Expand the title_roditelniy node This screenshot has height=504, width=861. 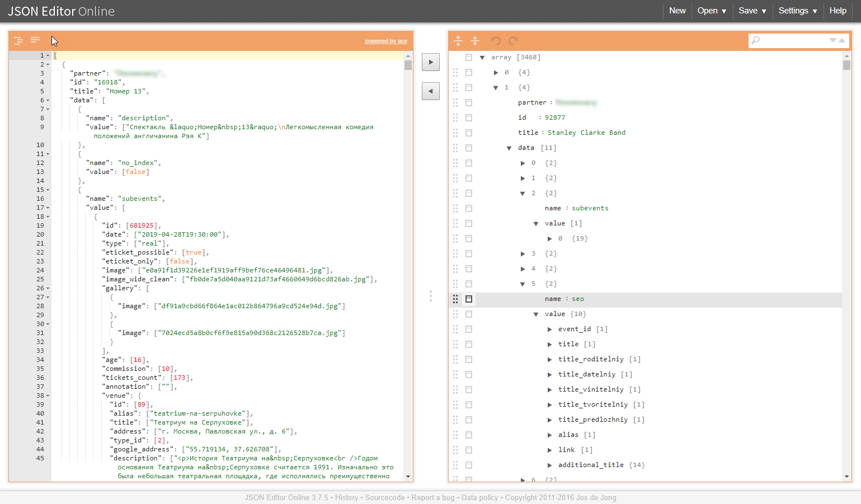coord(549,360)
